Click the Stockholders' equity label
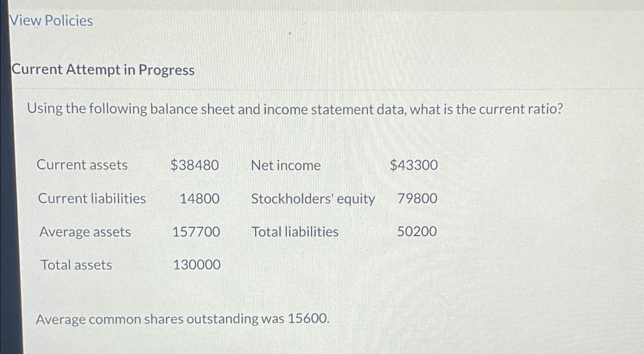Viewport: 644px width, 354px height. pyautogui.click(x=313, y=199)
